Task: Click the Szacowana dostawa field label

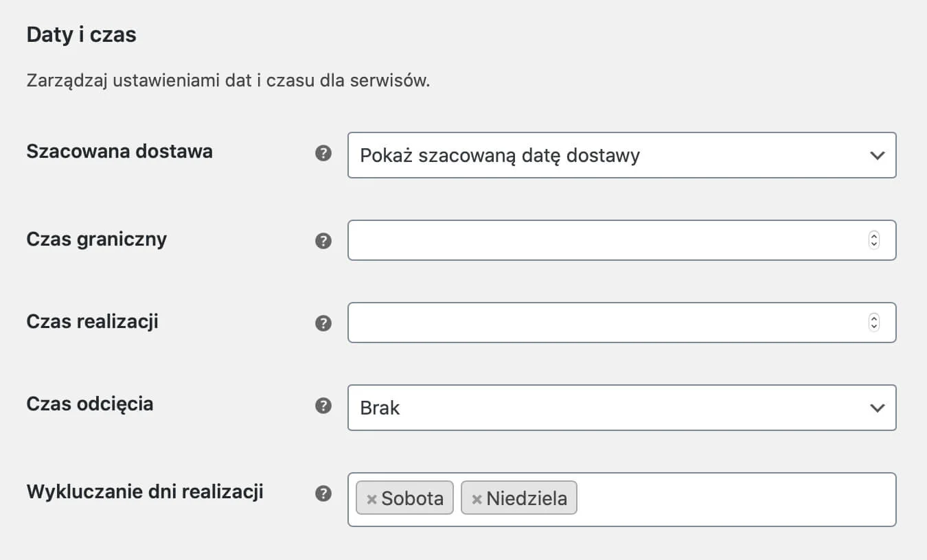Action: [119, 152]
